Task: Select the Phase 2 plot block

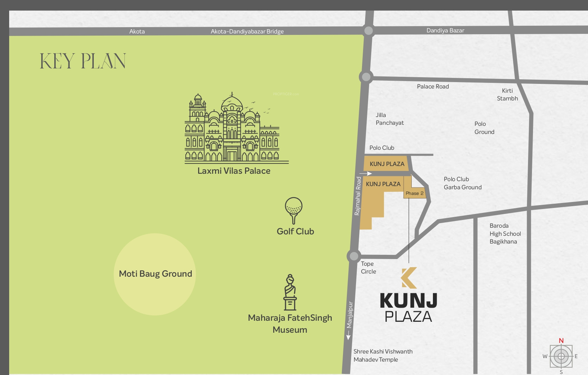Action: point(415,193)
